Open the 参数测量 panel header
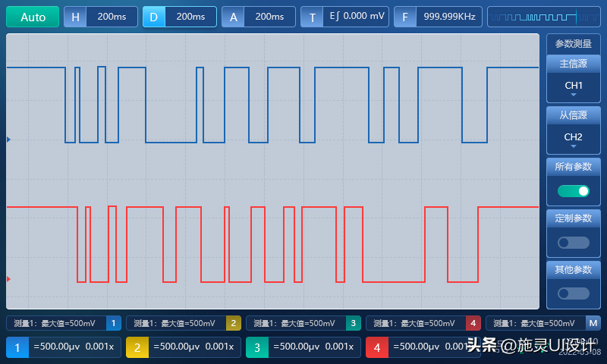This screenshot has width=607, height=364. [x=574, y=44]
